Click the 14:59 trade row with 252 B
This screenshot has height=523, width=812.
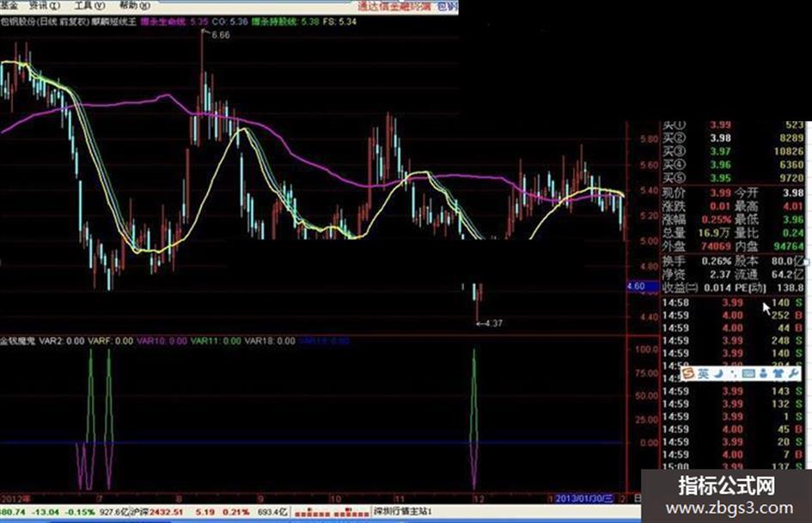(x=733, y=315)
